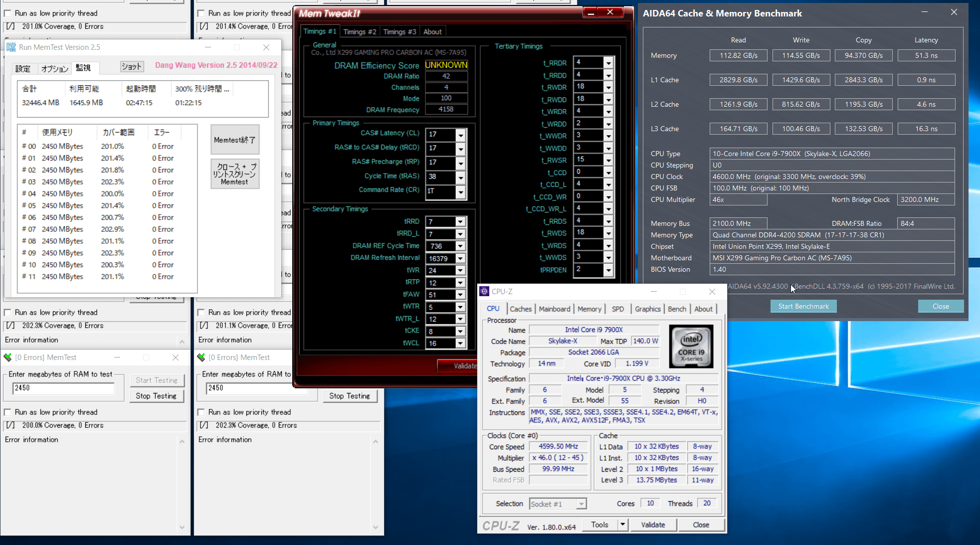The width and height of the screenshot is (980, 545).
Task: Click the CPU-Z app icon in title bar
Action: (484, 291)
